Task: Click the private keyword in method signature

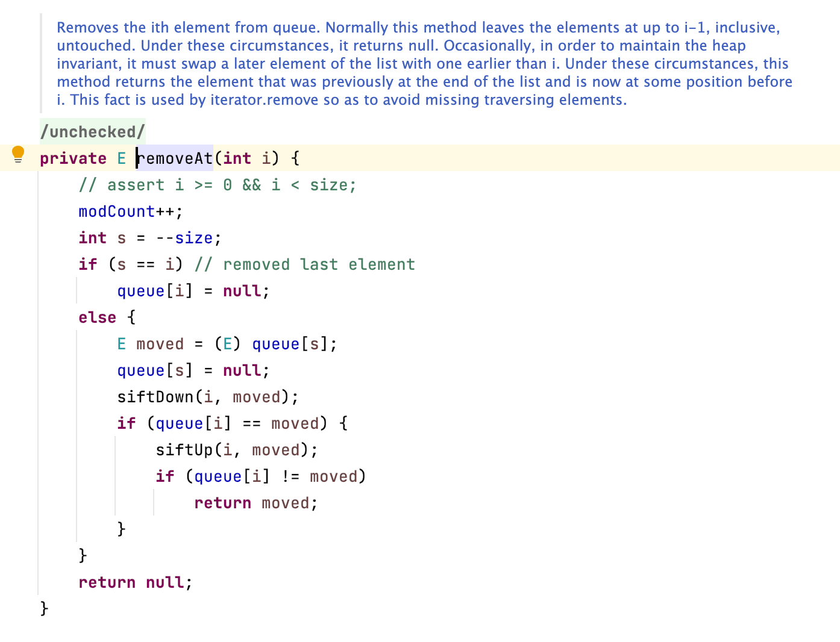Action: click(73, 158)
